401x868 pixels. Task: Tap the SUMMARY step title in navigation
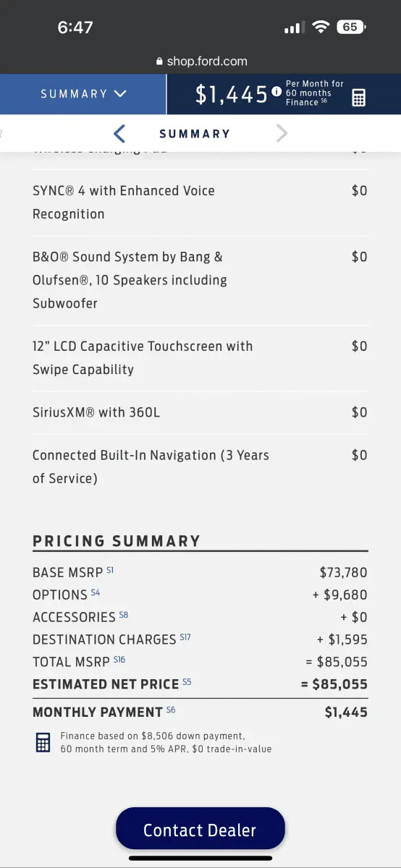195,134
